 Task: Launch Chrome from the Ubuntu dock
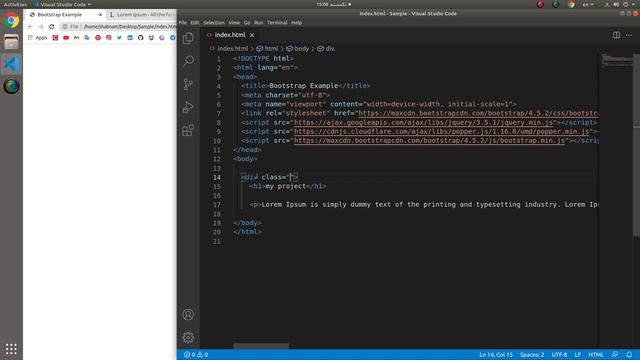pos(11,20)
